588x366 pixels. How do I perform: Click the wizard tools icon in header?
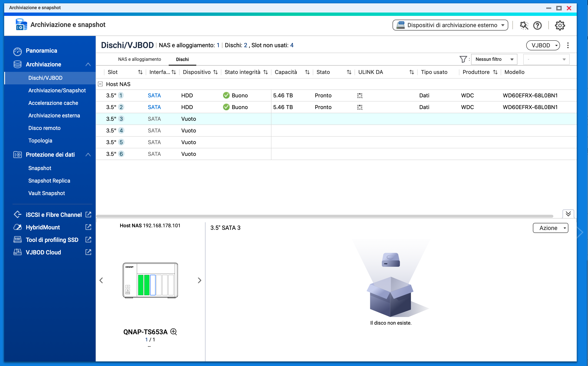point(524,25)
